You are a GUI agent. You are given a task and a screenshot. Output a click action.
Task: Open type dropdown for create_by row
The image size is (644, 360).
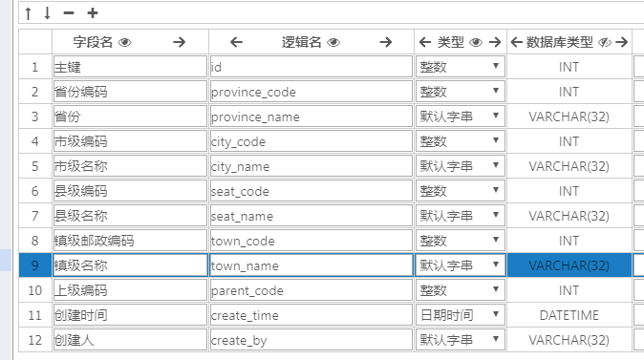click(x=461, y=340)
